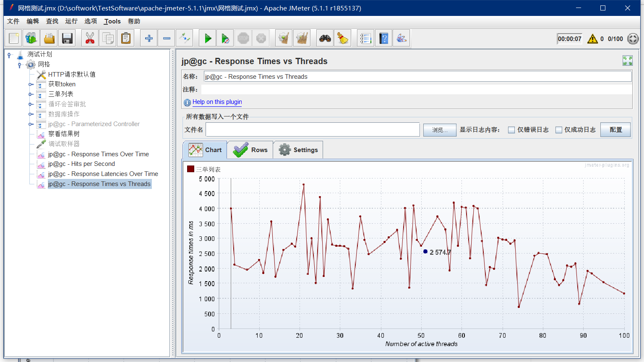Select jp@gc - Hits per Second

coord(81,164)
